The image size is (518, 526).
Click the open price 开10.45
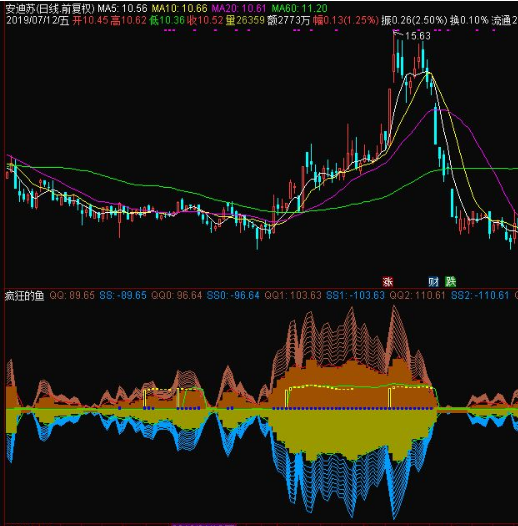point(91,21)
